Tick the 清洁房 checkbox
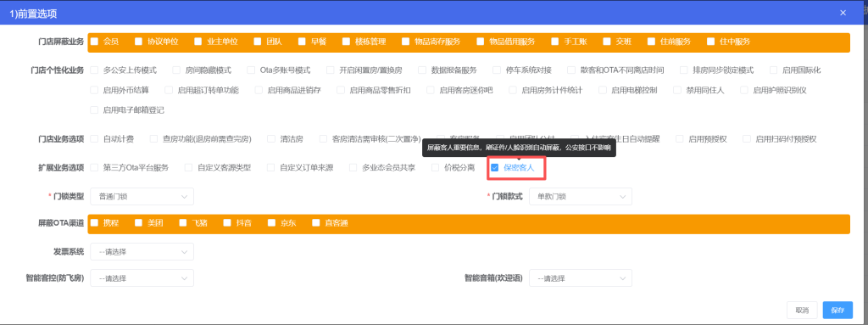Screen dimensions: 868x325 (271, 138)
